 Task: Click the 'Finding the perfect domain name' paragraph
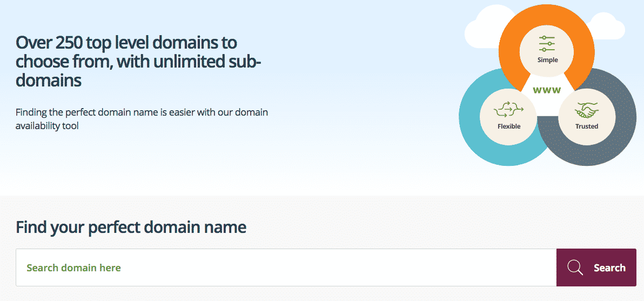click(142, 119)
